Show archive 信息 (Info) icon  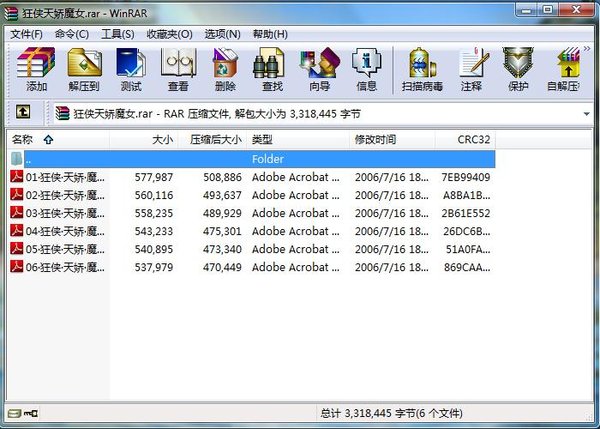point(367,69)
